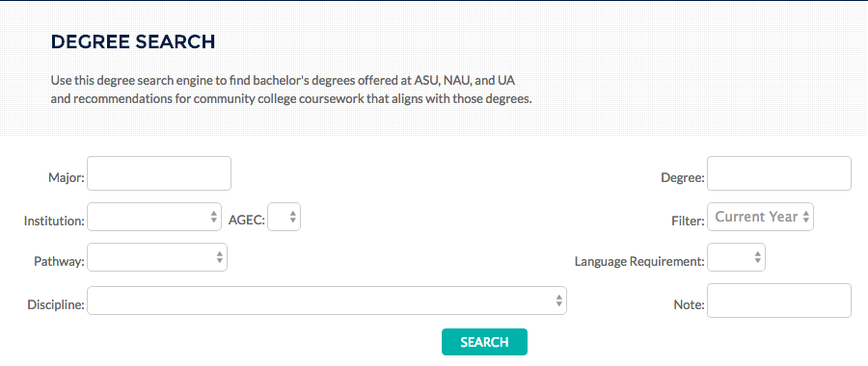Open the Filter dropdown showing Current Year
Image resolution: width=868 pixels, height=366 pixels.
pos(761,217)
